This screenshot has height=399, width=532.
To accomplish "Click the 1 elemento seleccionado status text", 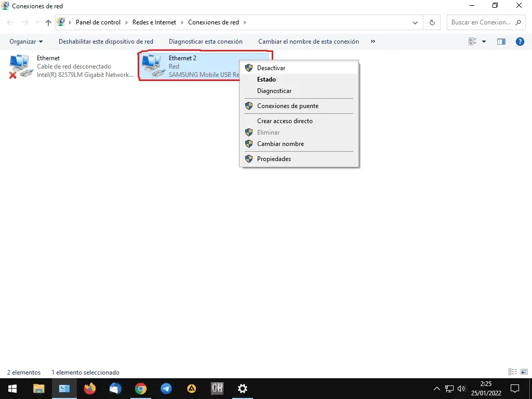I will coord(86,372).
